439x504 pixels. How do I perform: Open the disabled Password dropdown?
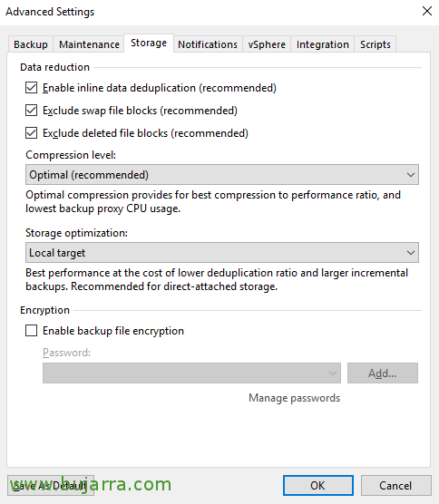click(191, 373)
